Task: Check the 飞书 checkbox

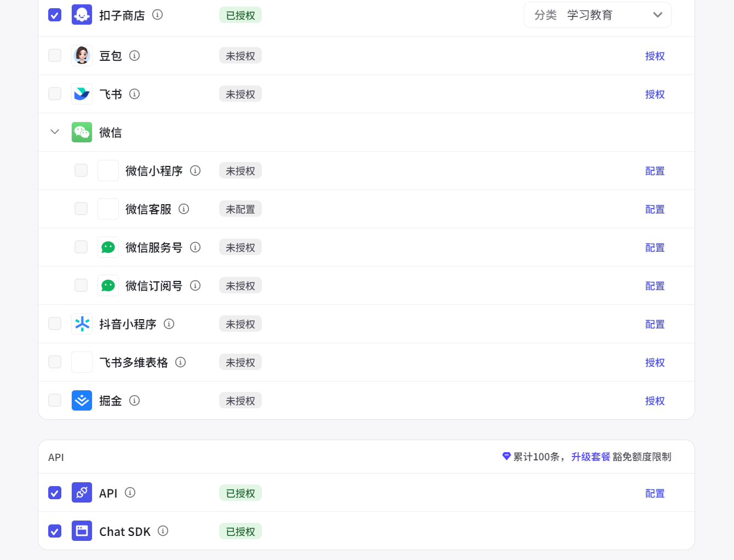Action: coord(55,94)
